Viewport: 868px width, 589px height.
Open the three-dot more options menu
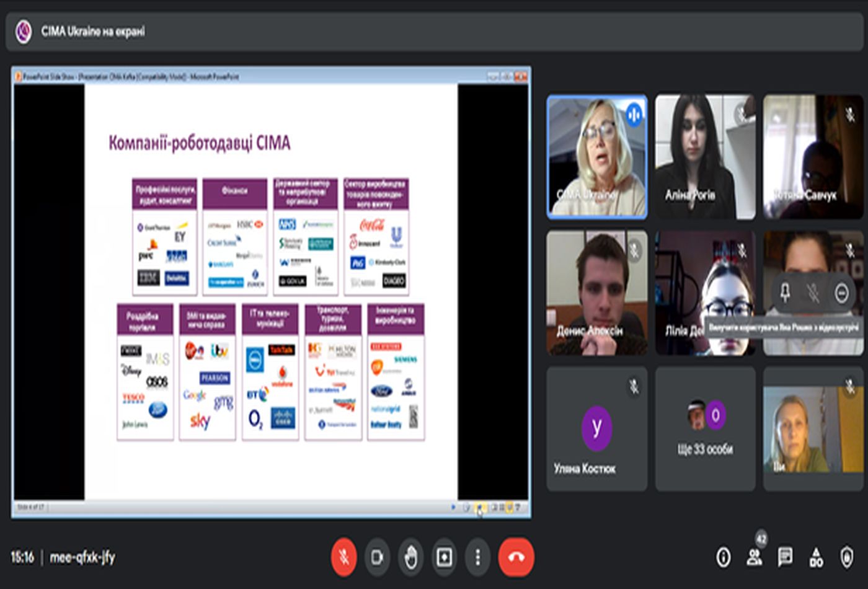pos(477,557)
